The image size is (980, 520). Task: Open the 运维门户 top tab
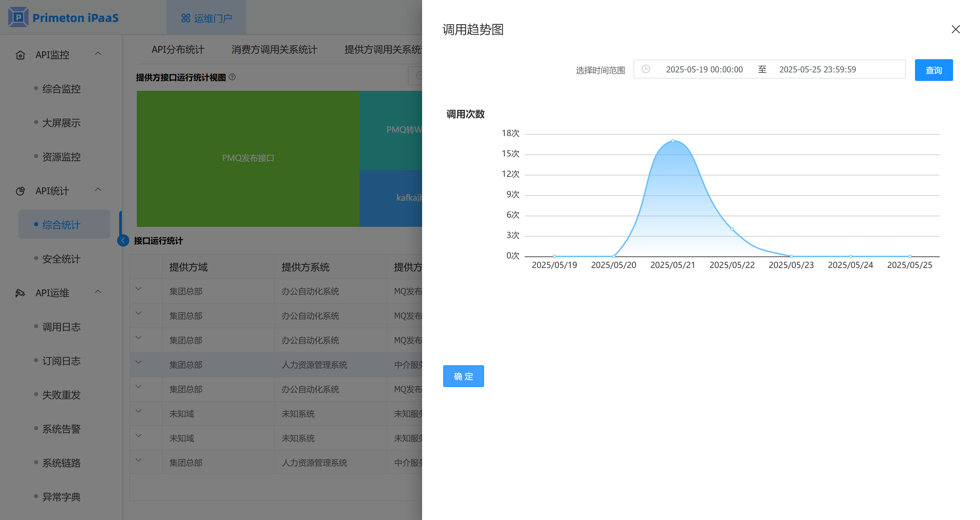pos(207,18)
